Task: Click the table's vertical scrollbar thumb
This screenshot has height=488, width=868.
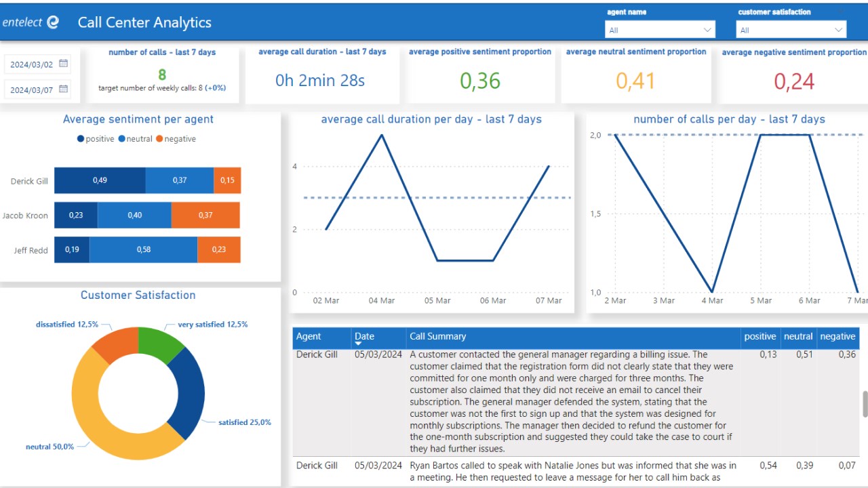Action: click(x=865, y=404)
